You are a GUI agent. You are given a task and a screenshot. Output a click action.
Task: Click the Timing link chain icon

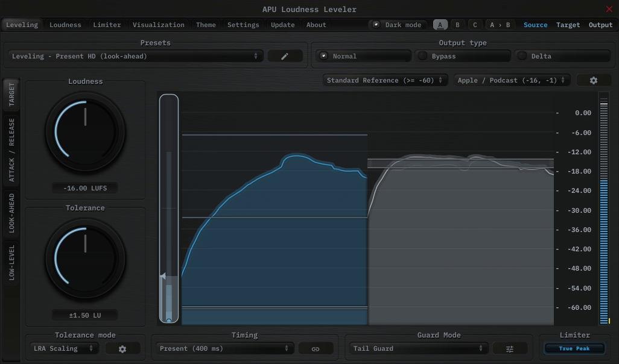click(316, 348)
